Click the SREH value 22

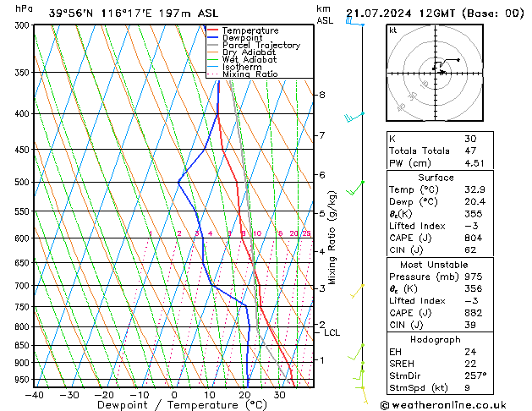click(470, 364)
